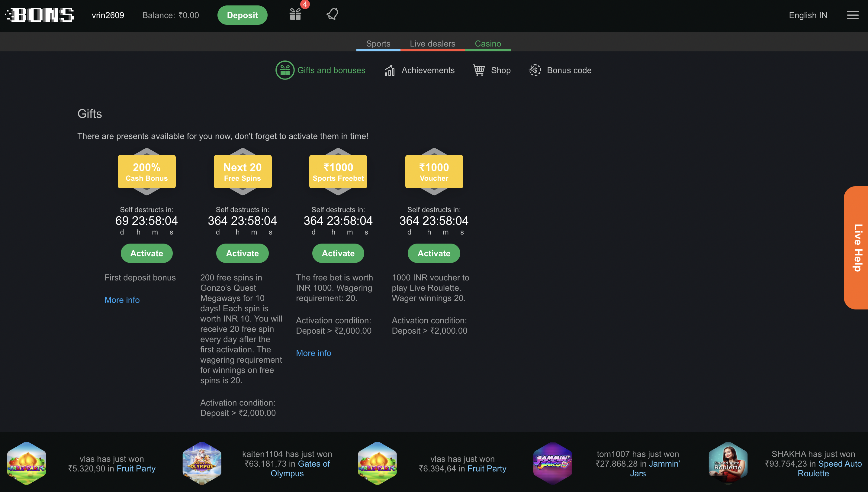Open the orange Live Help side tab

point(857,248)
